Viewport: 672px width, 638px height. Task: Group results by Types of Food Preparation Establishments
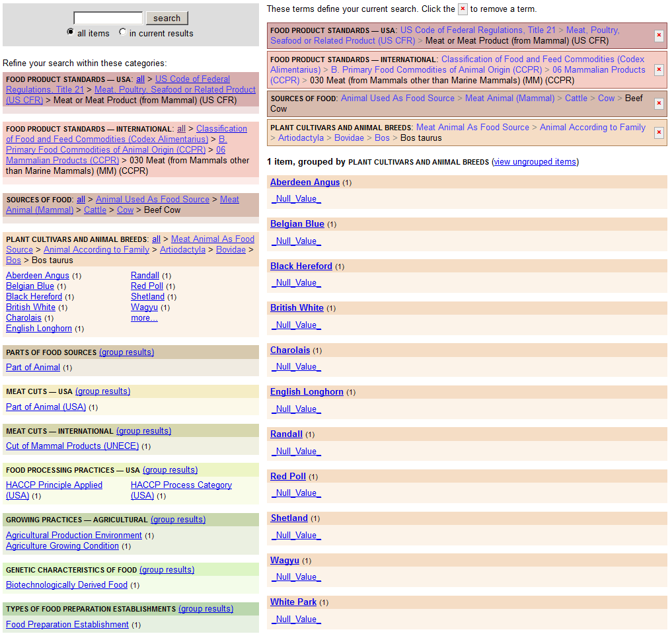[x=205, y=609]
